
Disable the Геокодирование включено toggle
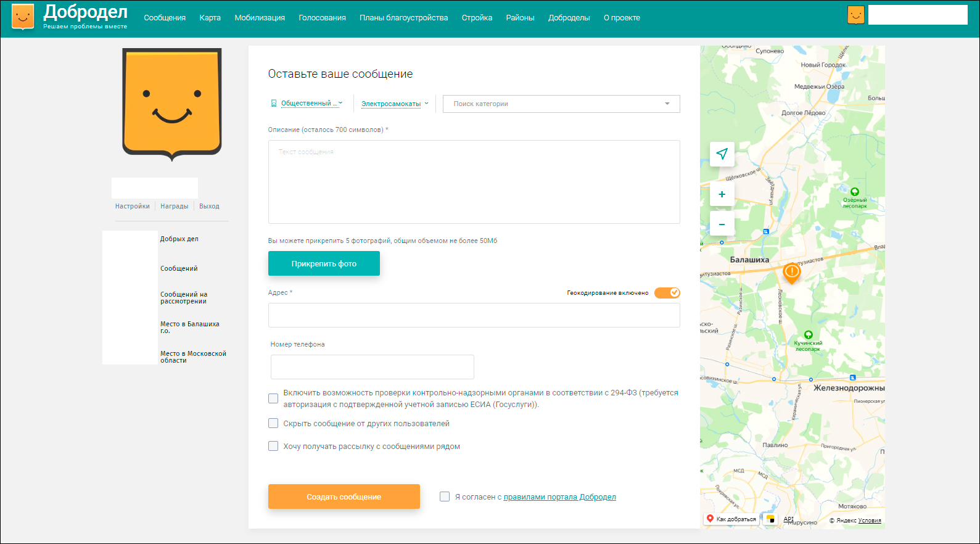tap(667, 293)
